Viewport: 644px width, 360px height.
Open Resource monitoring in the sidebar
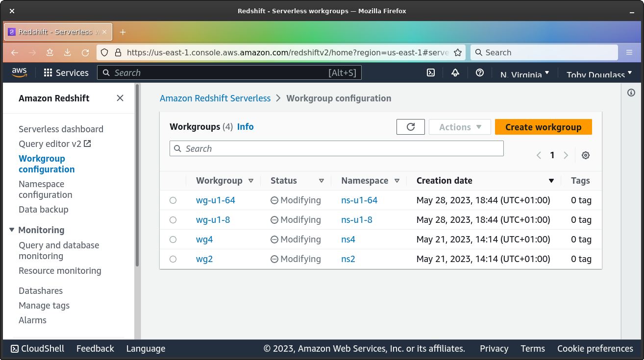coord(60,271)
